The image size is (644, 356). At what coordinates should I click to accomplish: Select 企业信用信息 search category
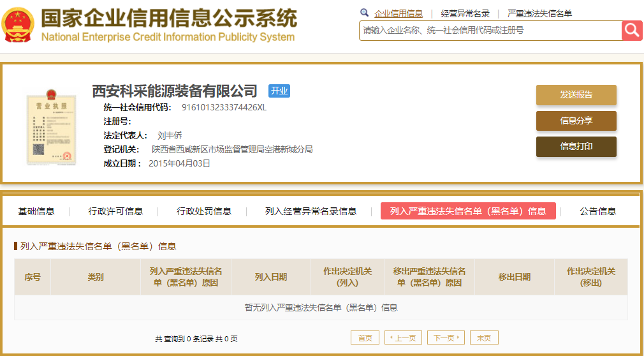pyautogui.click(x=399, y=13)
